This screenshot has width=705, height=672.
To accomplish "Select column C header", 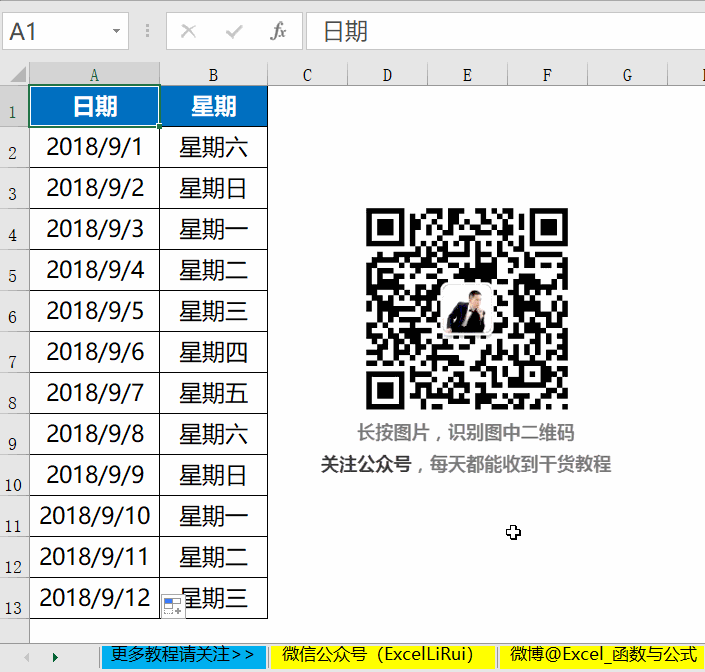I will pyautogui.click(x=308, y=74).
